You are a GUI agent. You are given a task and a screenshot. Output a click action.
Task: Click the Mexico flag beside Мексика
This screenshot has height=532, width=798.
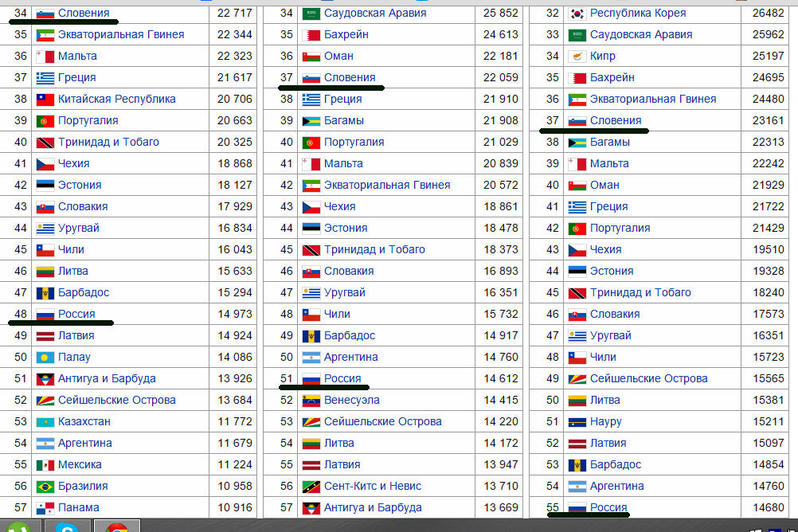[45, 465]
